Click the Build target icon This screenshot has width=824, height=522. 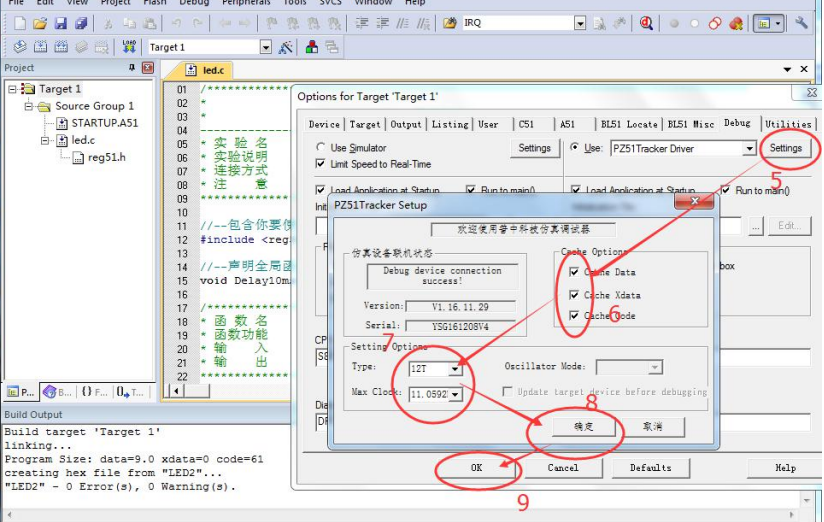point(40,47)
